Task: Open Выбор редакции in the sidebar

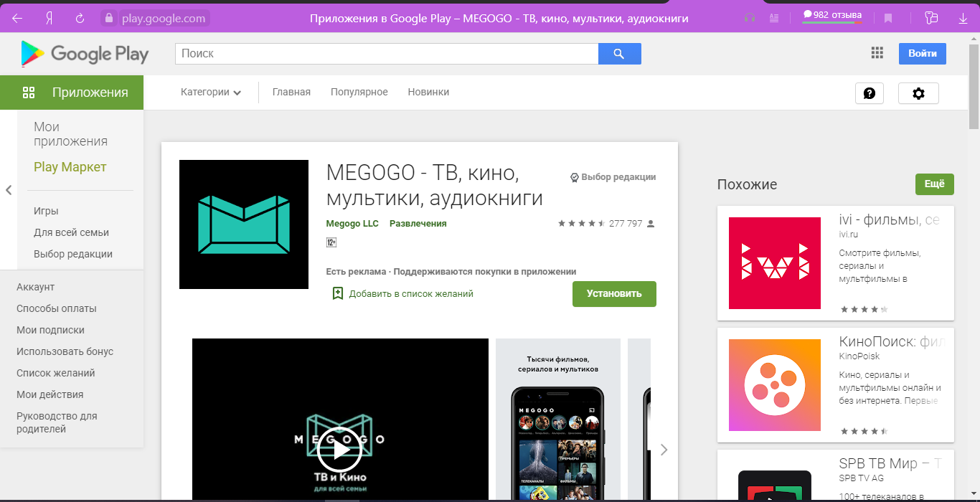Action: point(73,254)
